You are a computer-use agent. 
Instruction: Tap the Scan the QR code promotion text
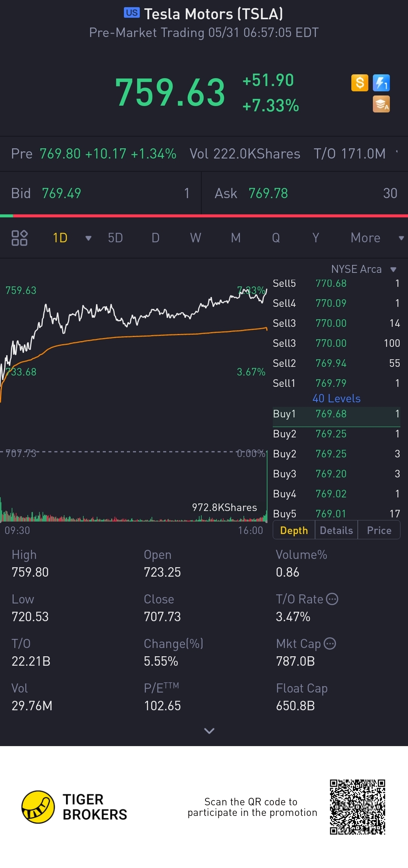[x=252, y=807]
